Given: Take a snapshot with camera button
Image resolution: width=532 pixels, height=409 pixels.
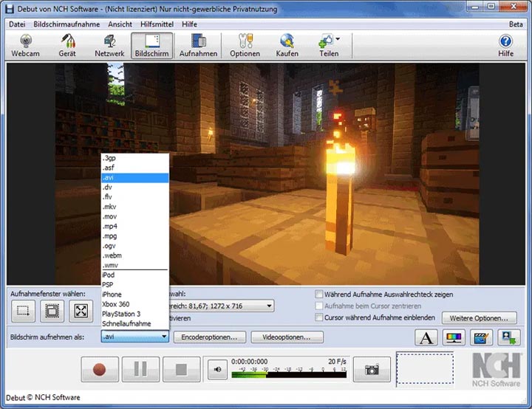Looking at the screenshot, I should [x=372, y=369].
